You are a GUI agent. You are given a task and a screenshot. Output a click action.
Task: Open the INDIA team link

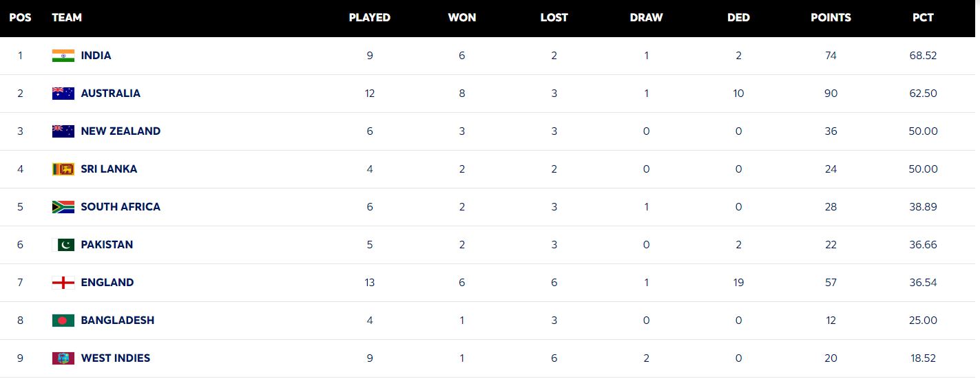(96, 56)
